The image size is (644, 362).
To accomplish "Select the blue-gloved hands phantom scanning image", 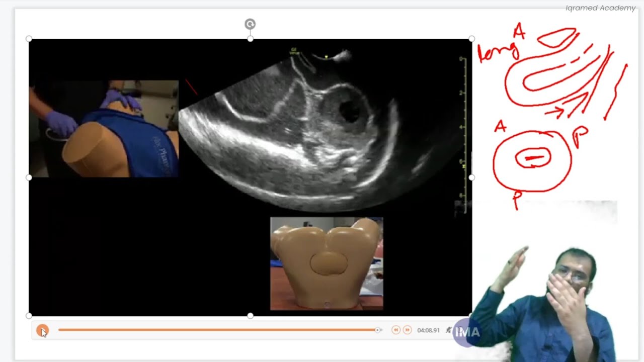I will (104, 129).
